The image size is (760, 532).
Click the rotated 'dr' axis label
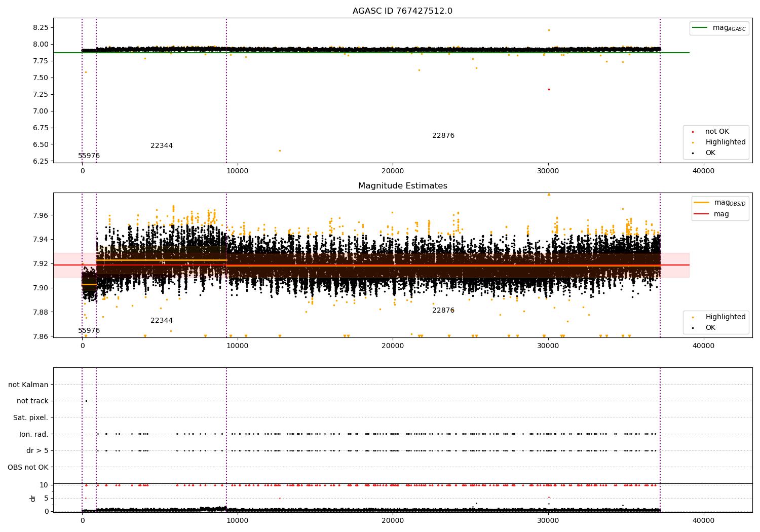(33, 498)
